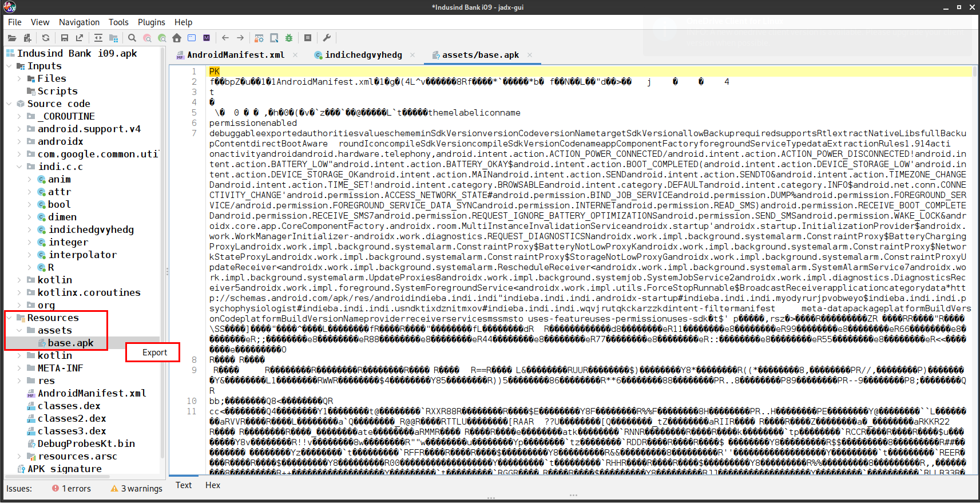Collapse the Resources node
This screenshot has height=503, width=980.
coord(9,318)
